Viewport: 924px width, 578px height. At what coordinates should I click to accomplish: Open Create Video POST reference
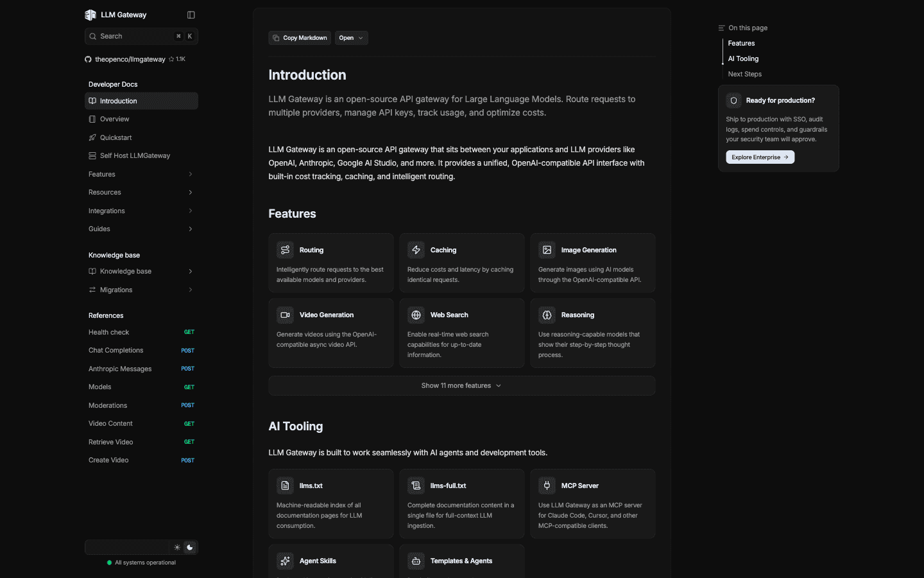(x=141, y=460)
